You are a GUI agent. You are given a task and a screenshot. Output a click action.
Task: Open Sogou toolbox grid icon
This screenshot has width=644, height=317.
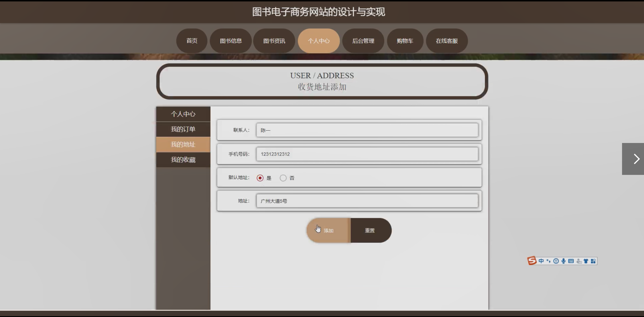tap(593, 261)
